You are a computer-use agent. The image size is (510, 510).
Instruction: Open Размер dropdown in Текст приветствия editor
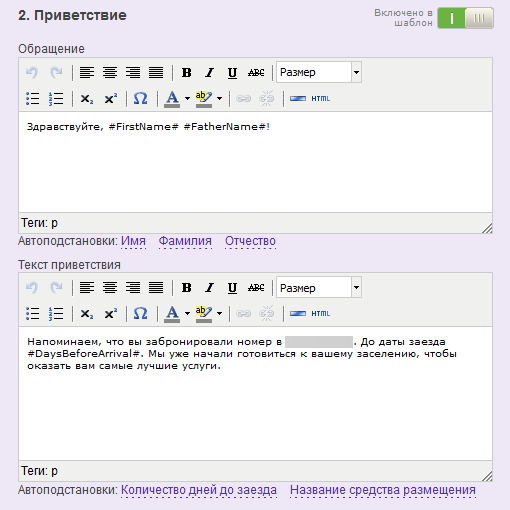(319, 287)
